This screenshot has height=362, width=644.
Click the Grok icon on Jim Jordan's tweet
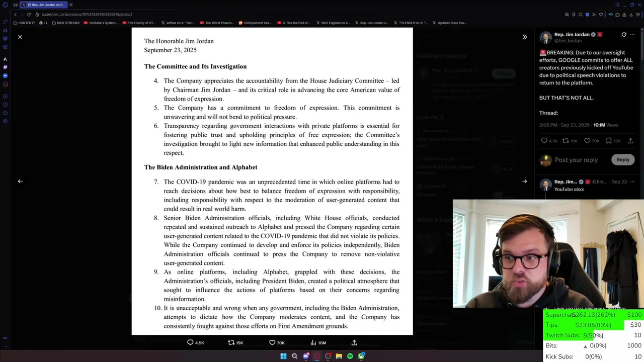click(624, 35)
